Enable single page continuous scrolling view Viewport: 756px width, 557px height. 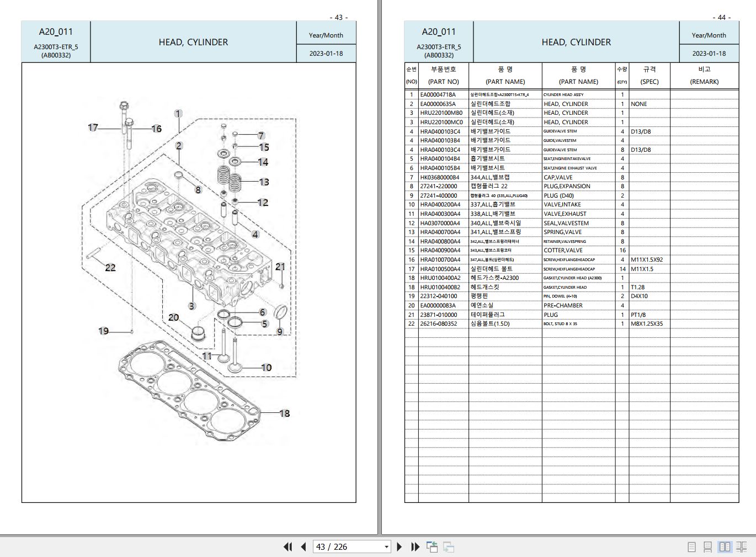tap(707, 547)
